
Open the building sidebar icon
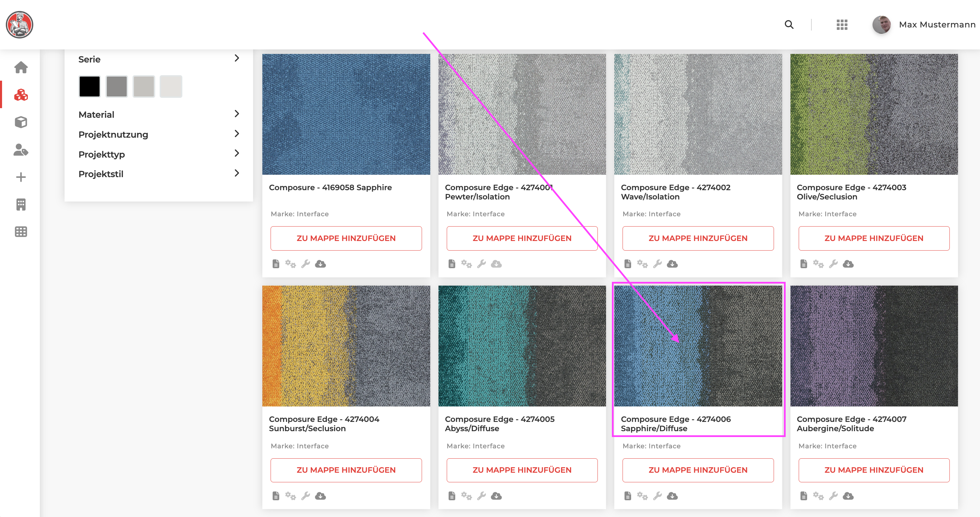pos(21,204)
